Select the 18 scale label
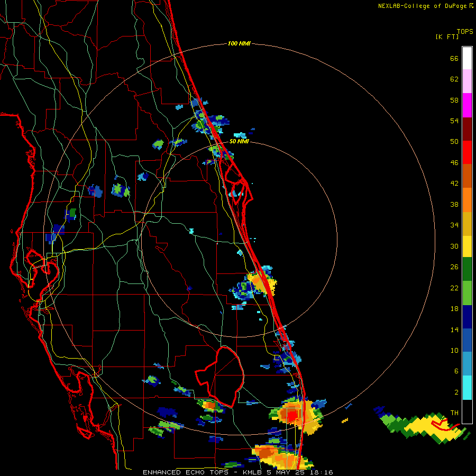Image resolution: width=476 pixels, height=476 pixels. pyautogui.click(x=454, y=309)
